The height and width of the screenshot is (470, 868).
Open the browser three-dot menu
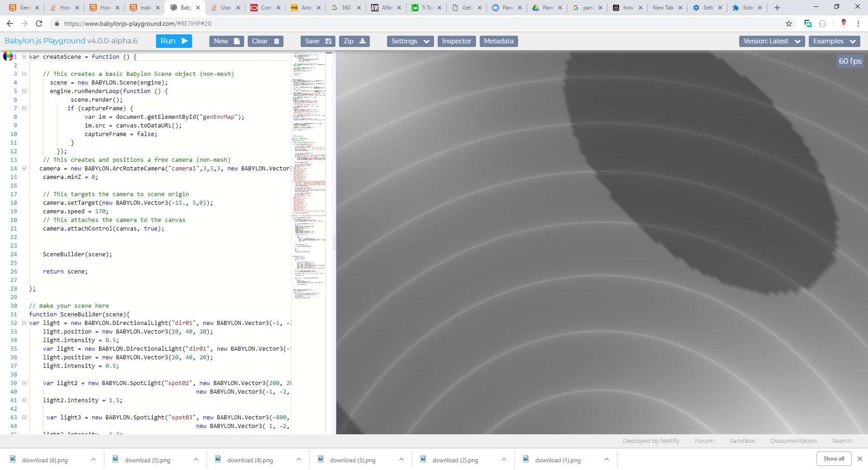coord(858,23)
